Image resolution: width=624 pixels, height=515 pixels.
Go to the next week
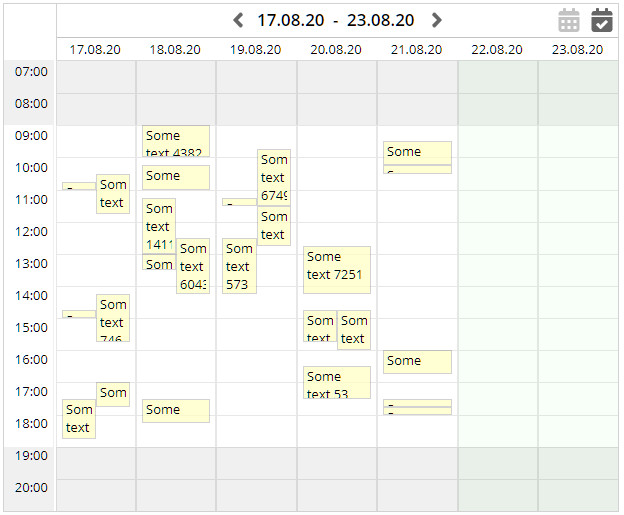(436, 20)
